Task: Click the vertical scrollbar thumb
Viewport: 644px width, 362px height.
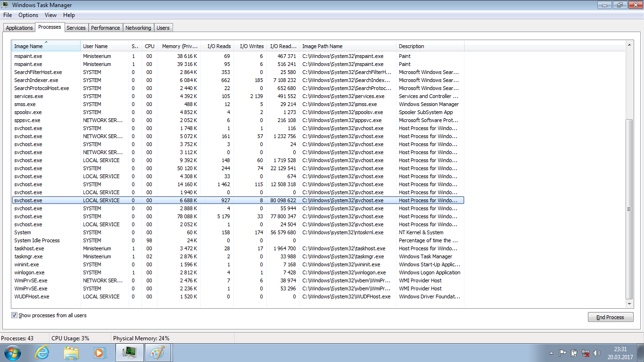Action: point(629,209)
